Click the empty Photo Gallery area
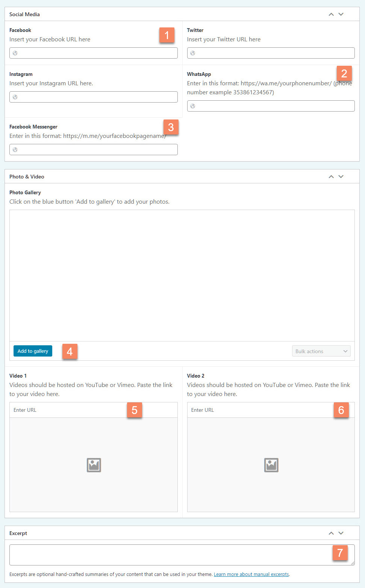Viewport: 365px width, 588px height. click(x=182, y=274)
